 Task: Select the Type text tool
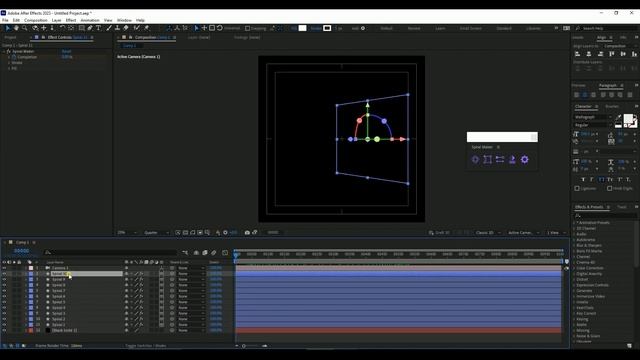click(98, 28)
